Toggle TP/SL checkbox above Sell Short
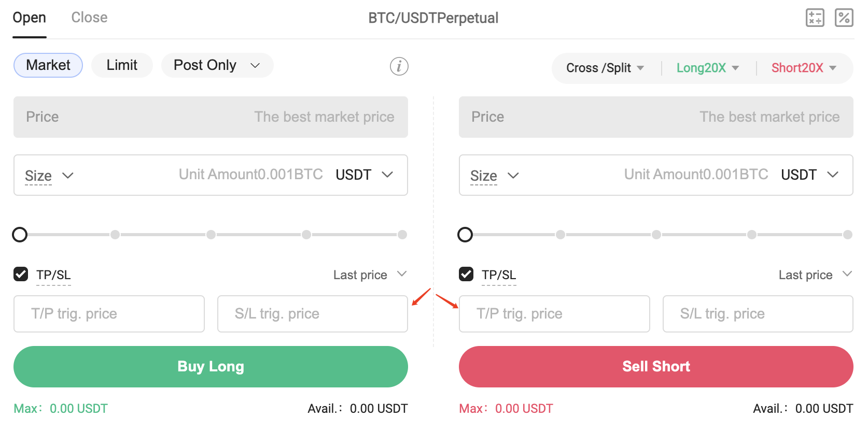This screenshot has width=868, height=433. [x=466, y=274]
